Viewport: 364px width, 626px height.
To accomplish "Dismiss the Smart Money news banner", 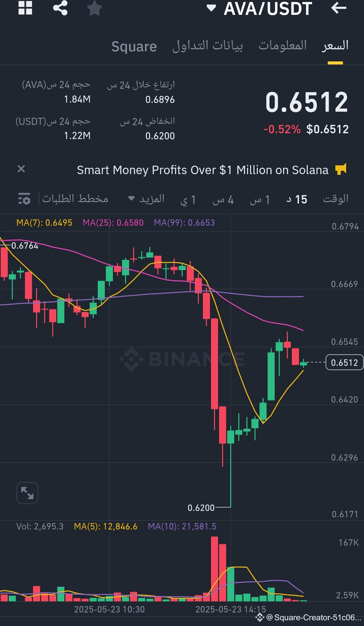I will [21, 169].
